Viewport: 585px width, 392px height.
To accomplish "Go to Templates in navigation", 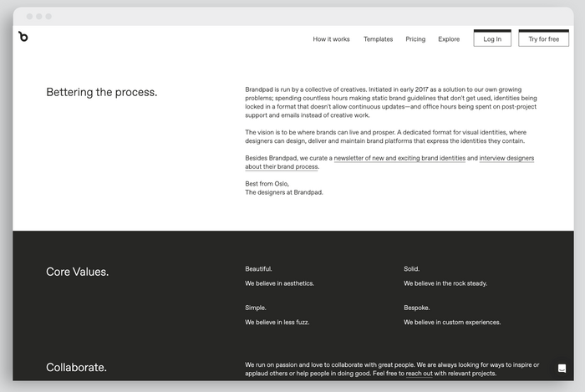I will pos(378,39).
